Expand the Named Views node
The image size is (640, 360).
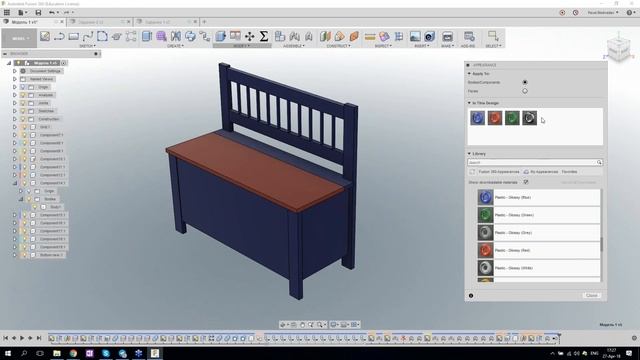[15, 79]
